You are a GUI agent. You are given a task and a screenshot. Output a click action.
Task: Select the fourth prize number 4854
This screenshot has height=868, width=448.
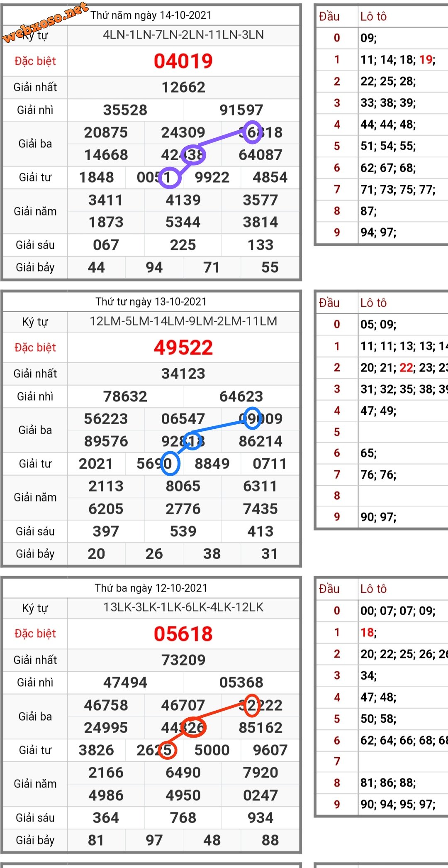click(x=270, y=177)
